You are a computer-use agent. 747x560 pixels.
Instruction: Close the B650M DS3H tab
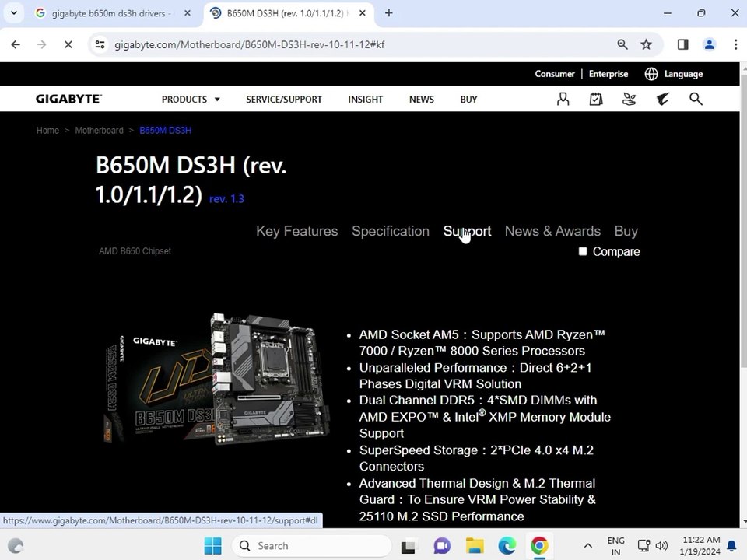pos(363,13)
